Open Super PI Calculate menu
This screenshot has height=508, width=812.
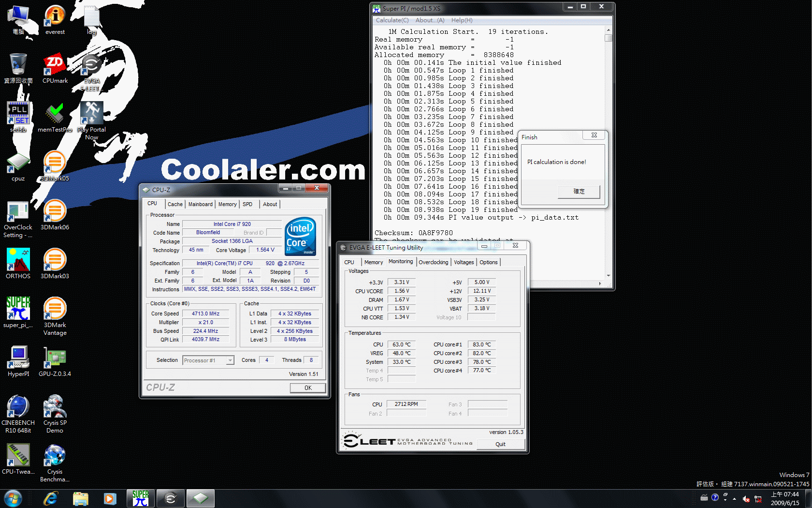tap(392, 20)
